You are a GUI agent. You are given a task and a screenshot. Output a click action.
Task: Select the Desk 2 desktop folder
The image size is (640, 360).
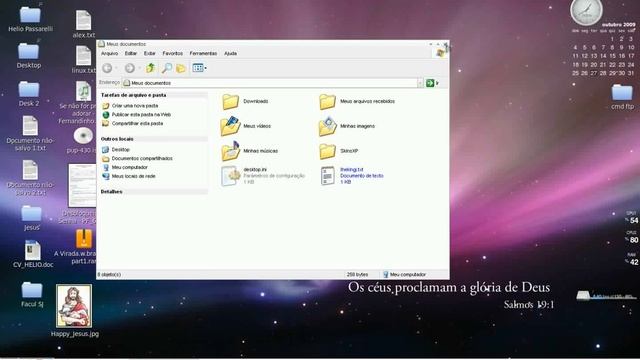pyautogui.click(x=29, y=90)
